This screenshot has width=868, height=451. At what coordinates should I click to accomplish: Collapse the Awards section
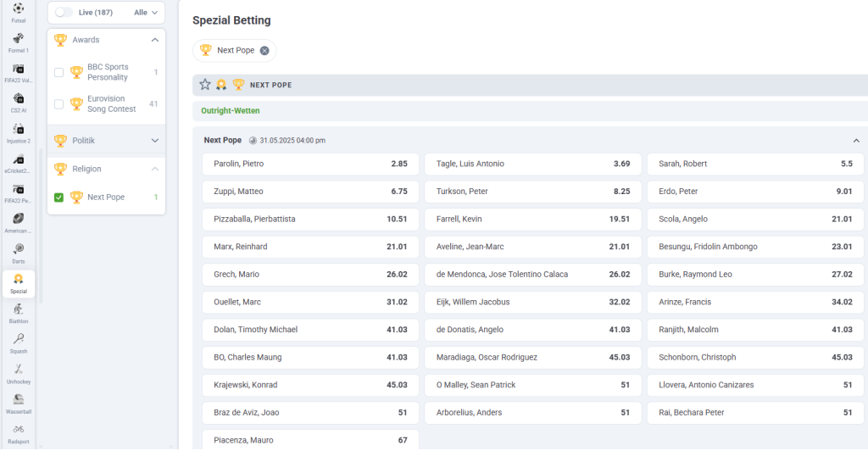coord(155,40)
